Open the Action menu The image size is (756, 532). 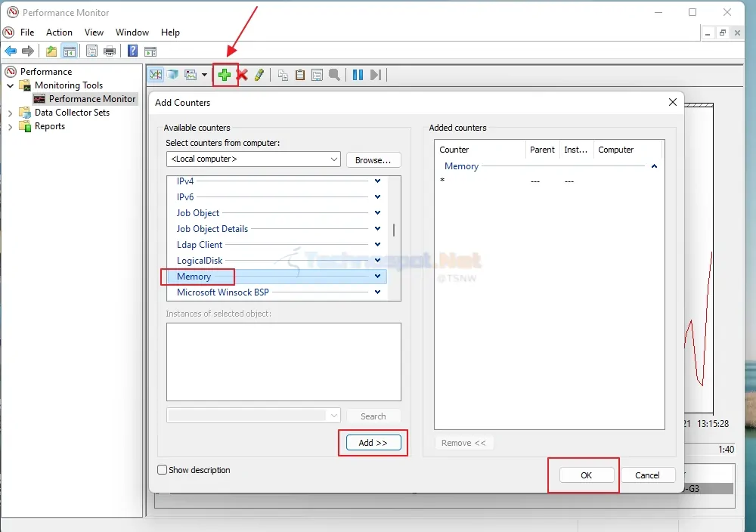pos(59,32)
